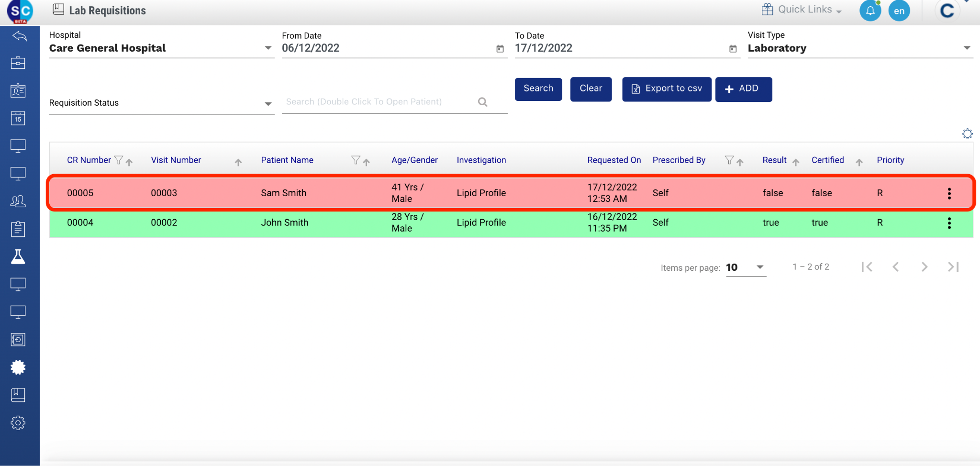Click Export to csv button
This screenshot has height=466, width=980.
coord(666,89)
